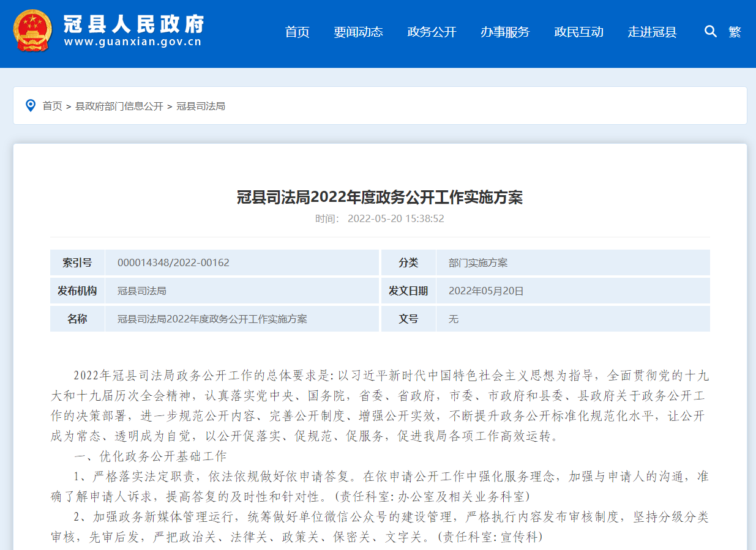This screenshot has width=756, height=550.
Task: Open the 办事服务 navigation menu
Action: click(505, 32)
